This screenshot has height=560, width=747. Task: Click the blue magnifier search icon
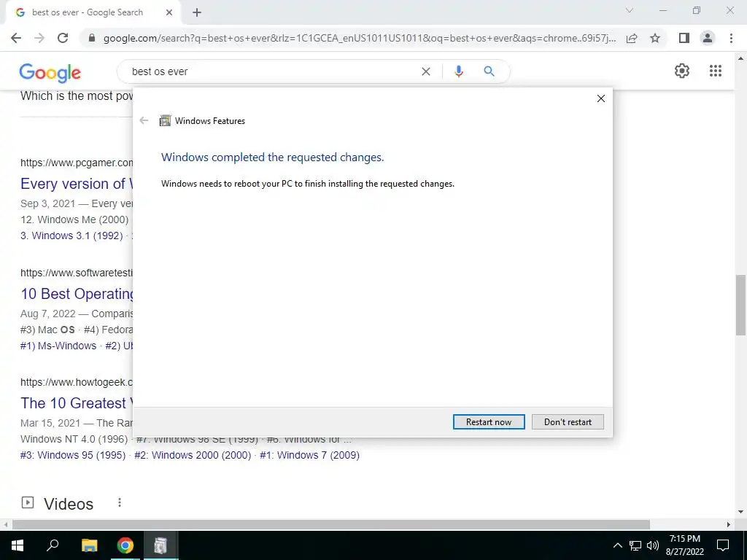489,71
